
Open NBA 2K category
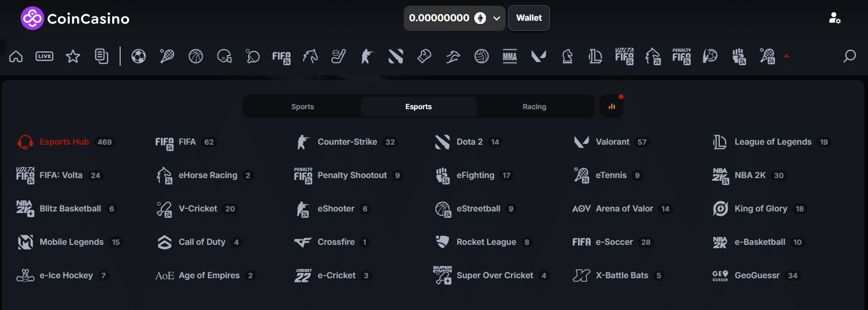[x=749, y=175]
